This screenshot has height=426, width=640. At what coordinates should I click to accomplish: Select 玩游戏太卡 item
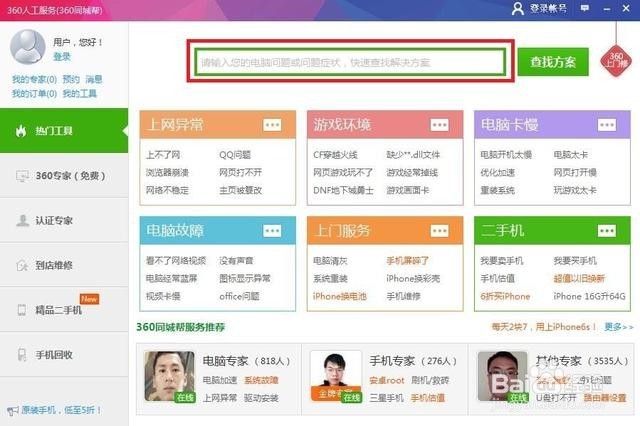pos(575,190)
